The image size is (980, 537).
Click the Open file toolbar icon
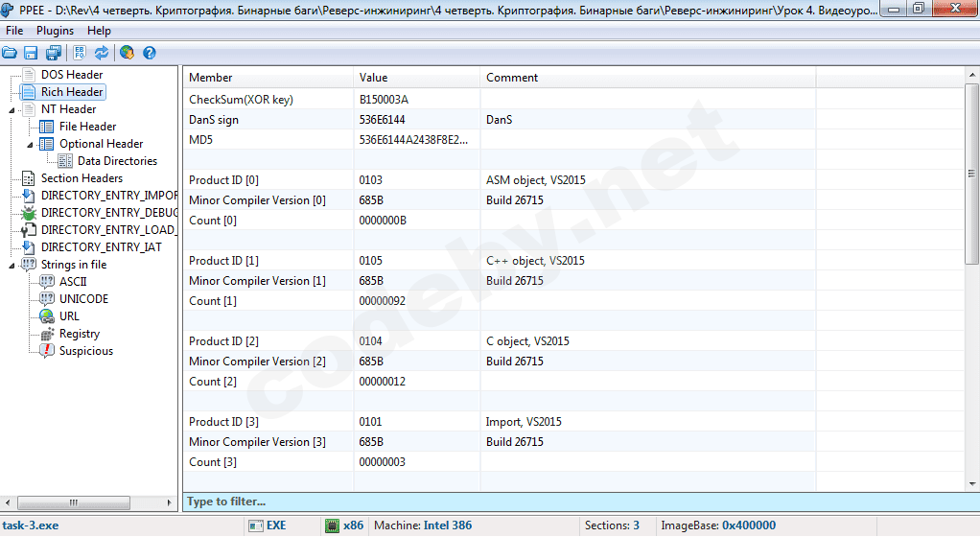(10, 53)
